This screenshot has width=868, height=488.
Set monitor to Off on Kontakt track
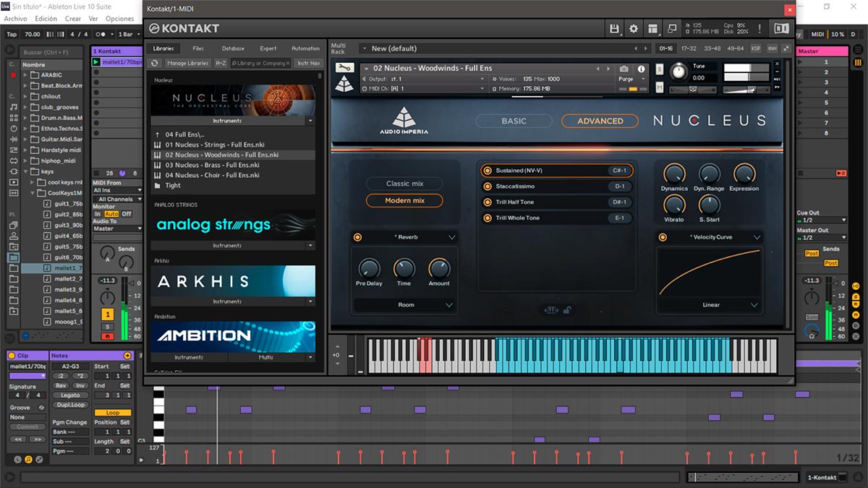click(x=127, y=214)
